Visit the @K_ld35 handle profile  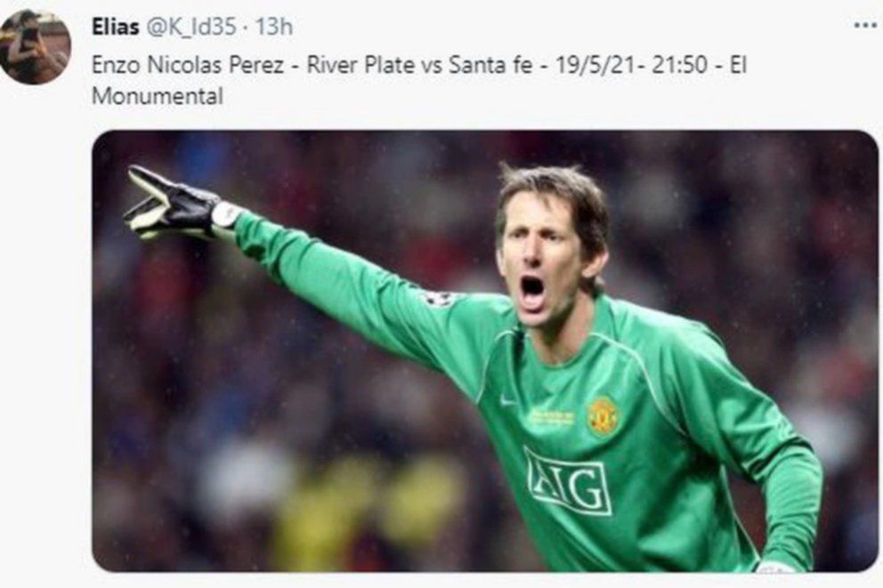(x=191, y=27)
